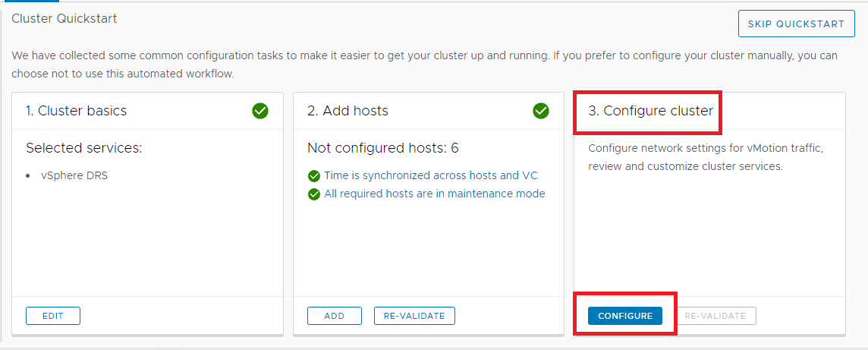Click the Cluster Quickstart title
This screenshot has height=350, width=868.
64,18
